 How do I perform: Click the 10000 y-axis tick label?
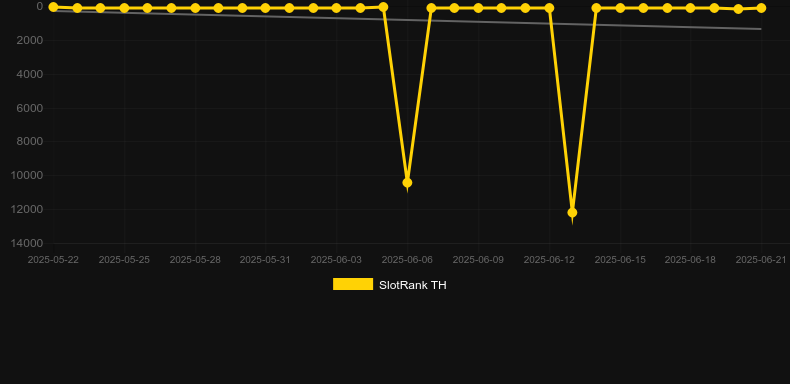click(x=30, y=175)
